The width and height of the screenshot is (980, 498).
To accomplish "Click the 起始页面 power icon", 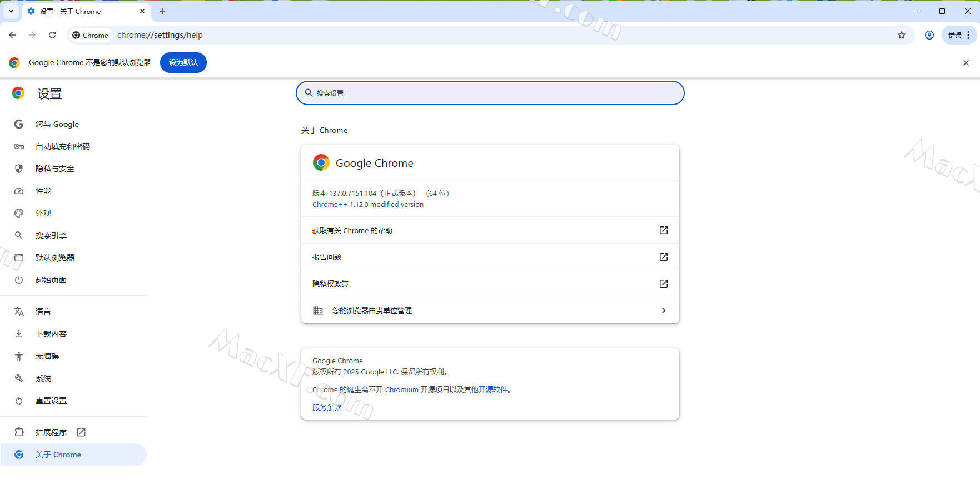I will (x=19, y=280).
